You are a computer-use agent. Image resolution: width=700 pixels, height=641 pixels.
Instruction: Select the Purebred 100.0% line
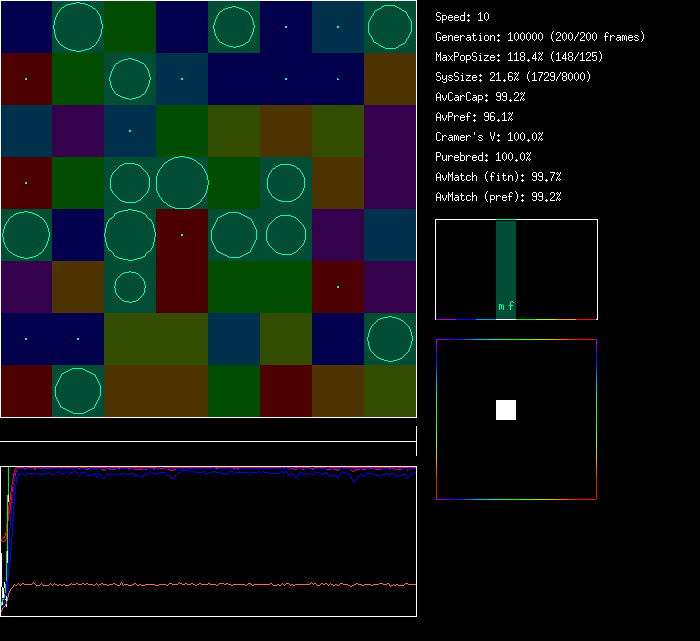coord(483,157)
